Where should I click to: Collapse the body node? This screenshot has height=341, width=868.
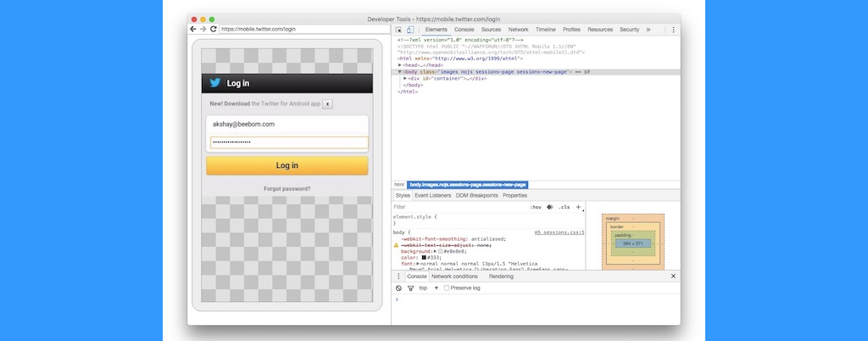(400, 72)
